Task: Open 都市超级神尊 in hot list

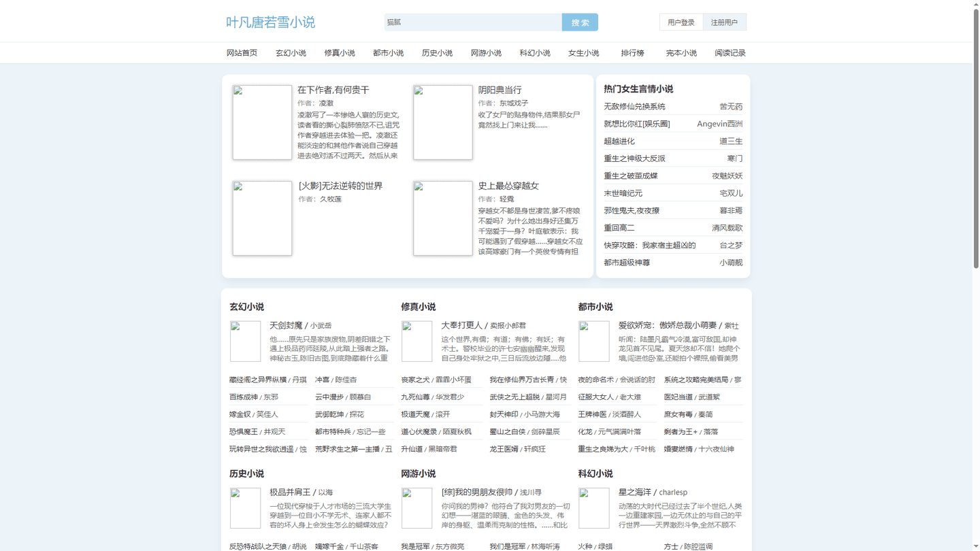Action: click(x=627, y=263)
